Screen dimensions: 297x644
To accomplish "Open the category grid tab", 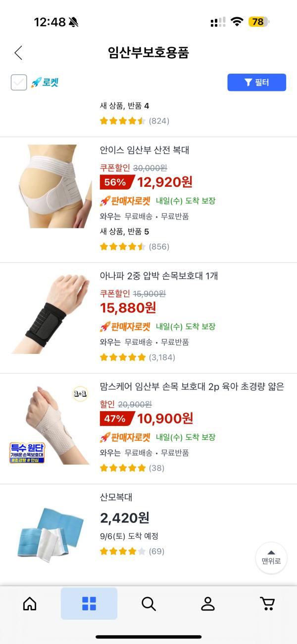I will tap(89, 603).
